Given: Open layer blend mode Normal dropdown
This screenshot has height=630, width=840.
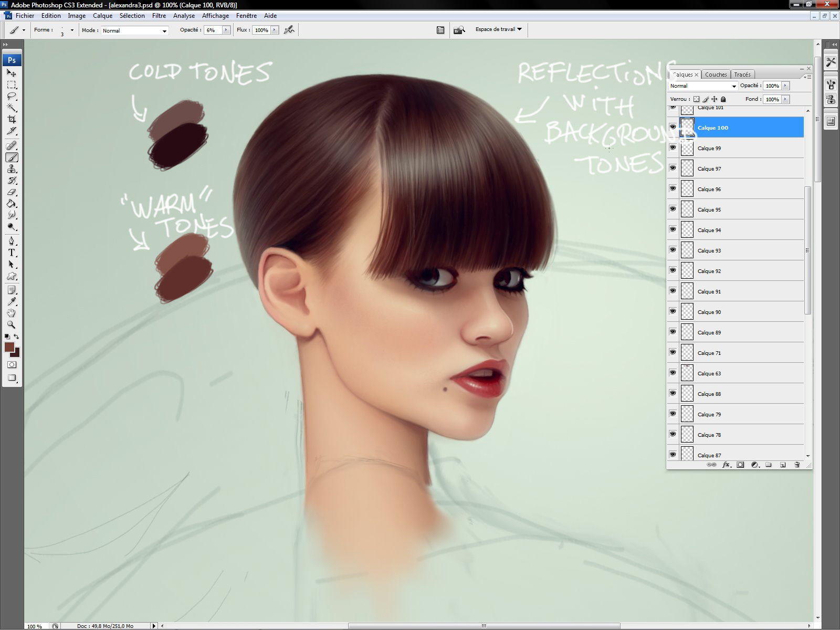Looking at the screenshot, I should (x=703, y=86).
